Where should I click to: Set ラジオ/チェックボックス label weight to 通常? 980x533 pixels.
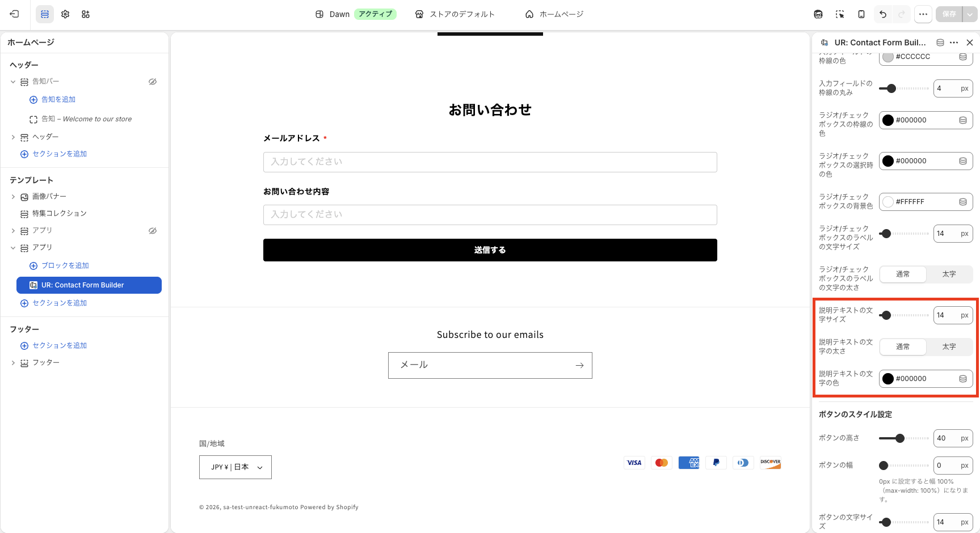(x=903, y=274)
